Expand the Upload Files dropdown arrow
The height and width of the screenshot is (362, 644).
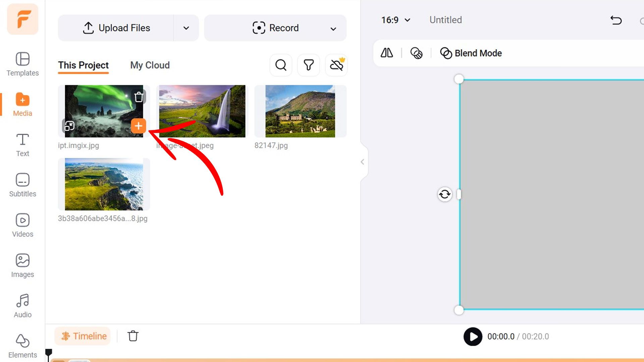pos(186,28)
